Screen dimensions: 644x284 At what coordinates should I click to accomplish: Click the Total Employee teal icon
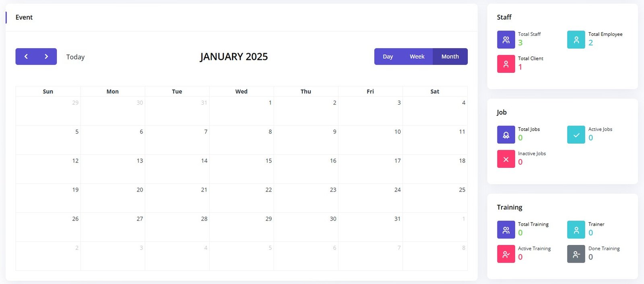click(x=576, y=40)
